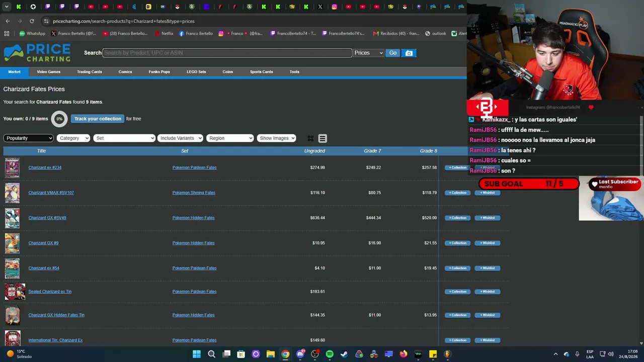Select the Market tab

click(14, 72)
